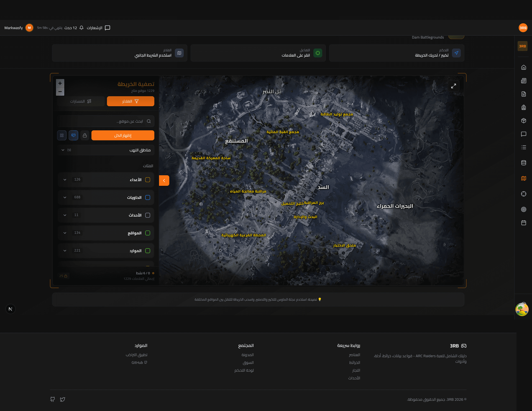Click the grid view icon in filters
The height and width of the screenshot is (411, 532).
62,135
